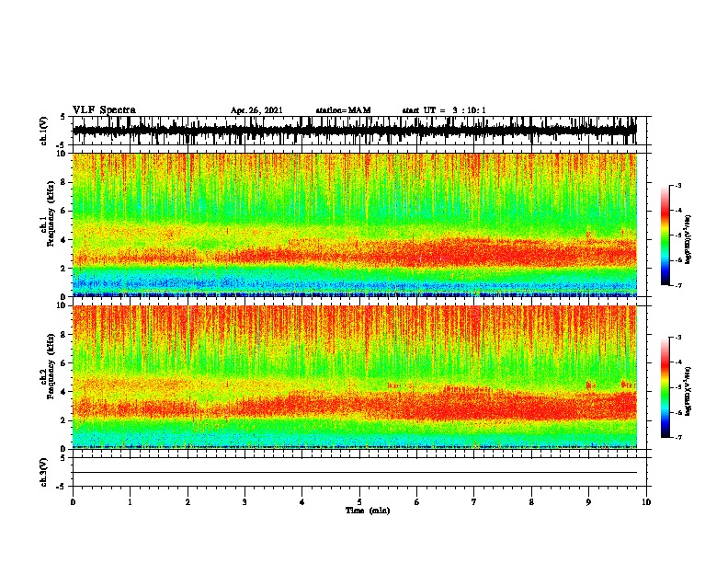
Task: Click the time axis tick label "6"
Action: (x=417, y=502)
